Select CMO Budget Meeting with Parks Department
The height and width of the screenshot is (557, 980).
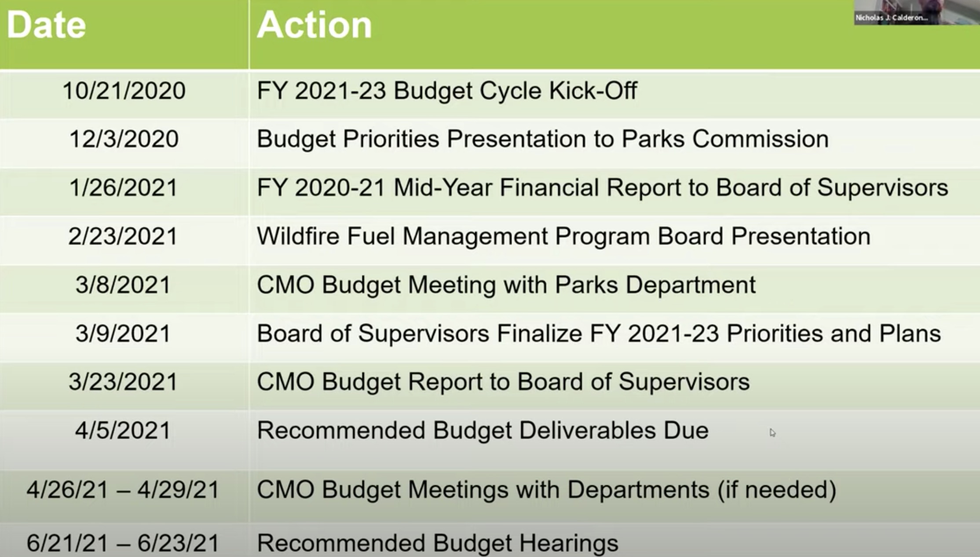tap(506, 286)
